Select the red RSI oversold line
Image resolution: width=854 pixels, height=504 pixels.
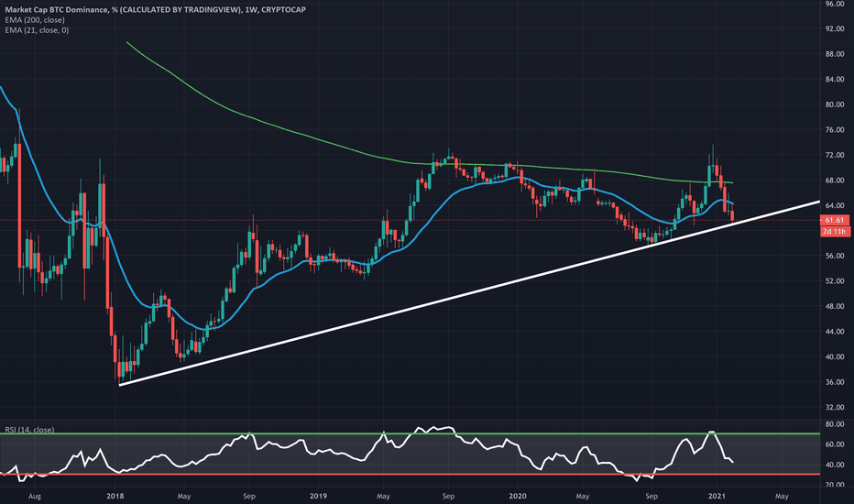pyautogui.click(x=410, y=475)
